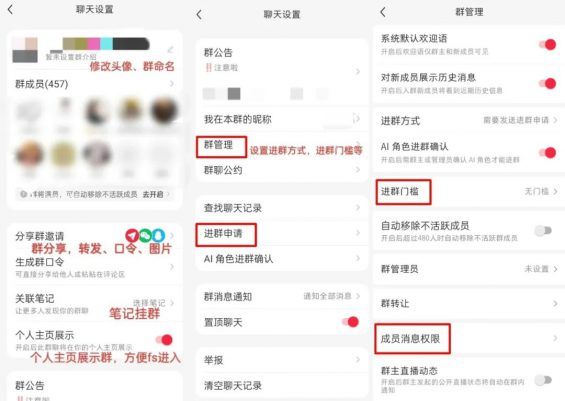565x401 pixels.
Task: Open 成员消息权限 settings
Action: 469,338
